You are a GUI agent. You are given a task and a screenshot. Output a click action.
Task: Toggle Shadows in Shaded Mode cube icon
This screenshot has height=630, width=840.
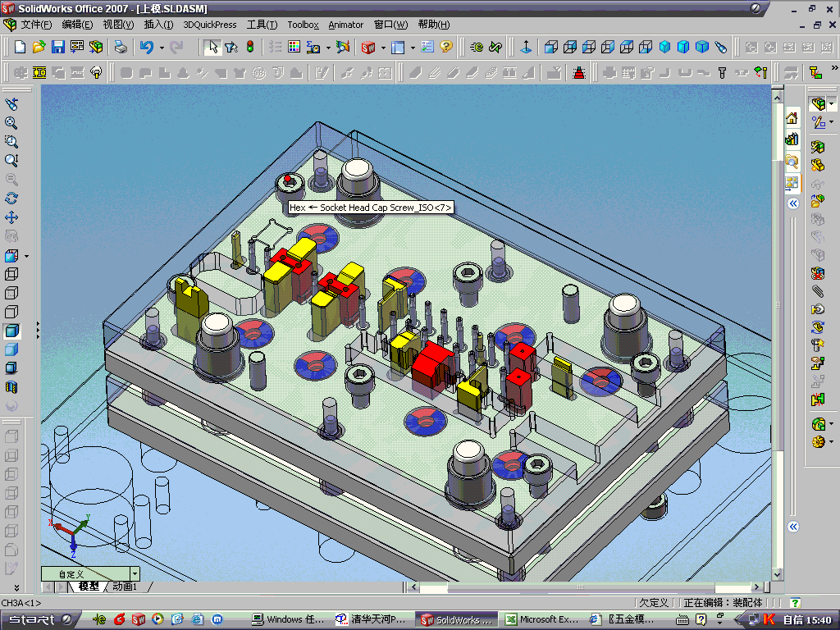tap(11, 368)
